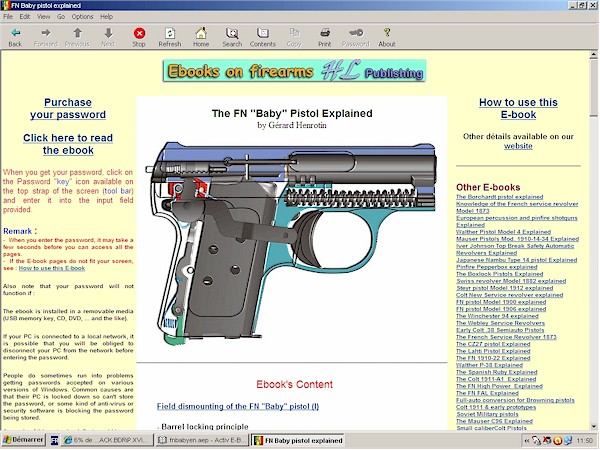The height and width of the screenshot is (450, 600).
Task: Open the View menu
Action: coord(44,16)
